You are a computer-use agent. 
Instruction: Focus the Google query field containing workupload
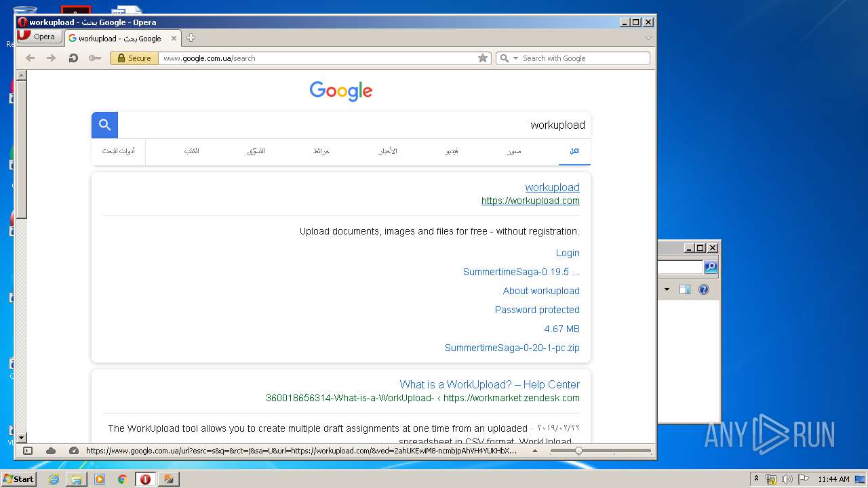click(x=354, y=125)
